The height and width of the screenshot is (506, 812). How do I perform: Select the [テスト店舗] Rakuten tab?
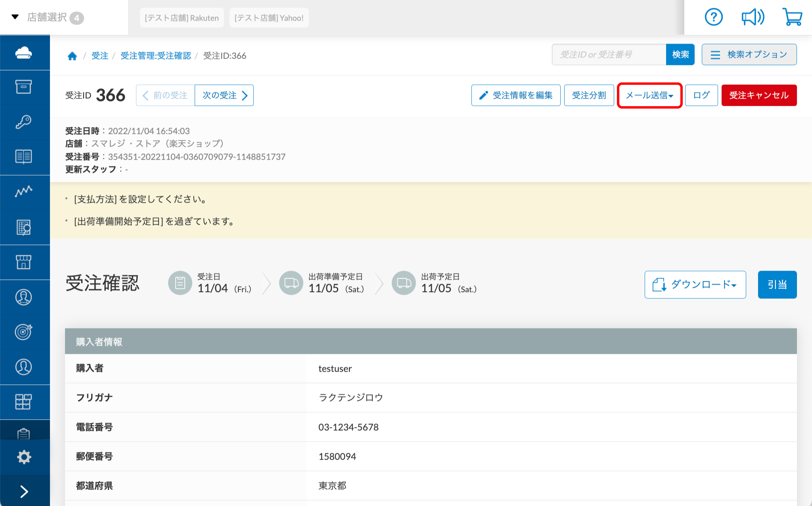tap(182, 18)
